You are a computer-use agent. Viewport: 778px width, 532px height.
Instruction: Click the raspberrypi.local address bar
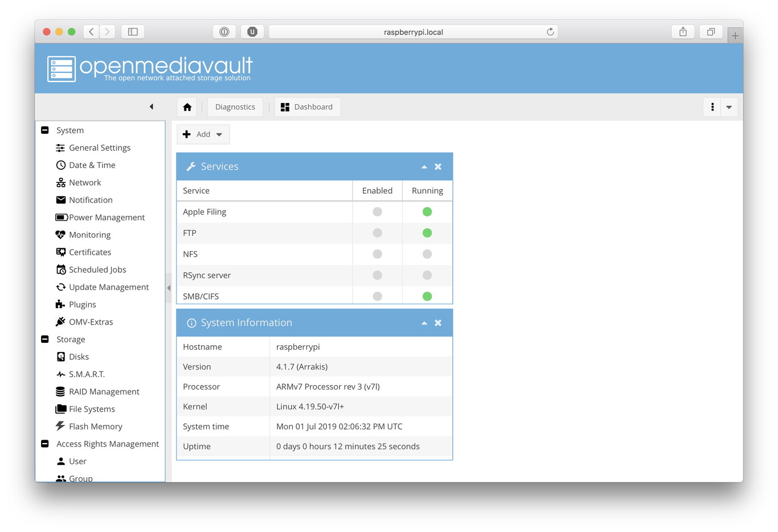click(413, 32)
